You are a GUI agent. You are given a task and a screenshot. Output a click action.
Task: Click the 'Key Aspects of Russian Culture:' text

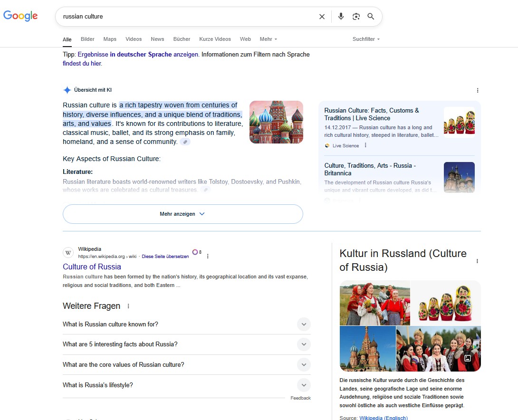[x=112, y=159]
